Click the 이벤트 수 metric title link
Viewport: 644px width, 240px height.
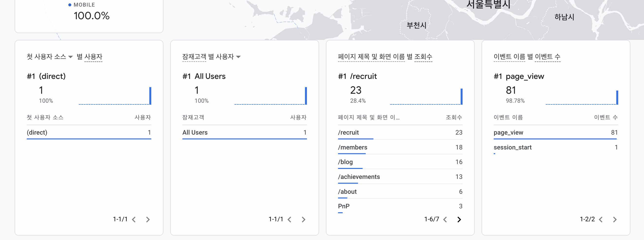pyautogui.click(x=547, y=57)
